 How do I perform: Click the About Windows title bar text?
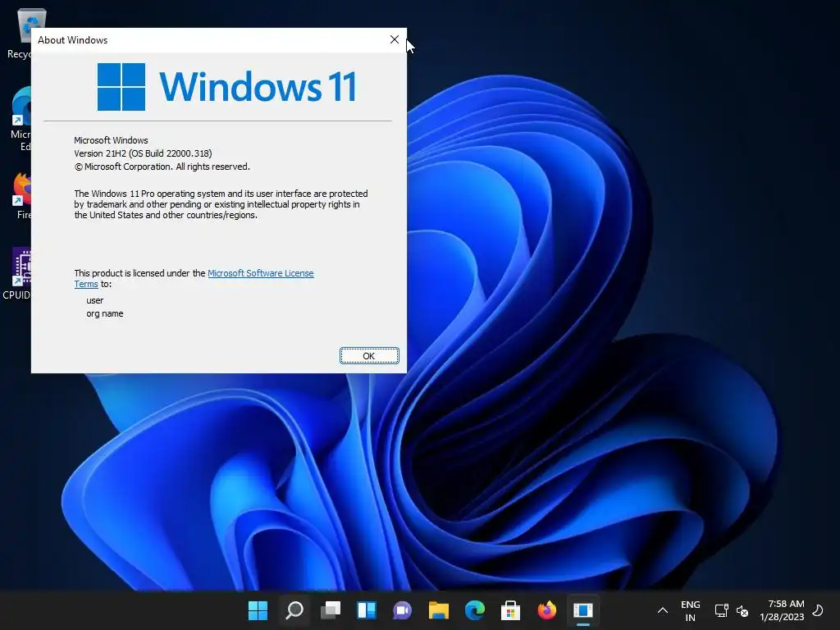pos(72,40)
